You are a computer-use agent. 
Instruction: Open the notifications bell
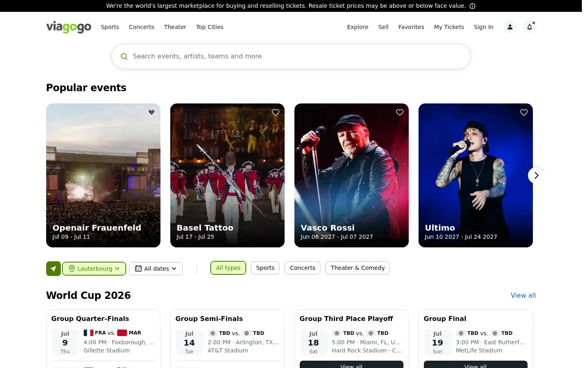(530, 27)
